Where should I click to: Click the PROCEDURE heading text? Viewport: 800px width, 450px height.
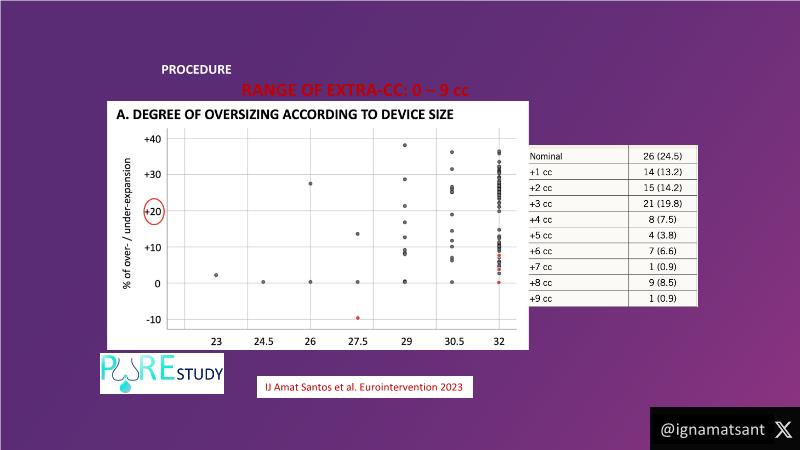pos(196,70)
